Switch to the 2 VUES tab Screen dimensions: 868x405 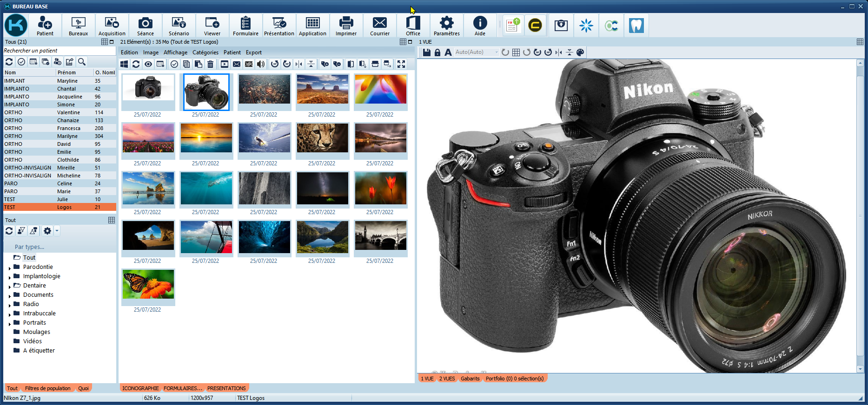[x=447, y=379]
